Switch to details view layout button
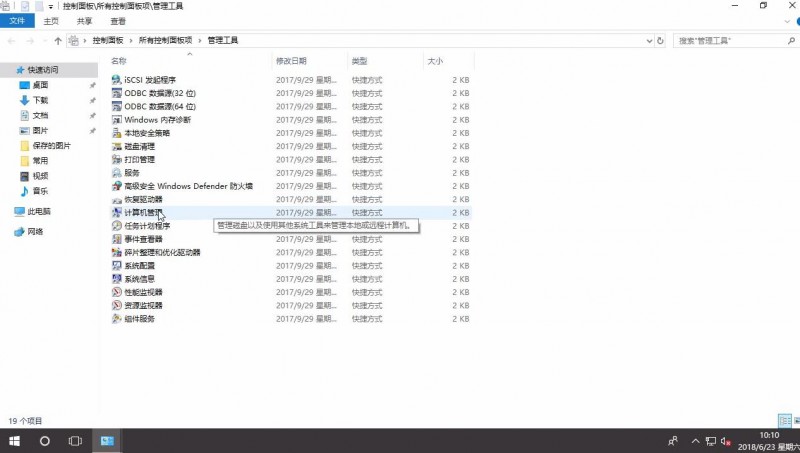The width and height of the screenshot is (800, 453). pos(785,421)
